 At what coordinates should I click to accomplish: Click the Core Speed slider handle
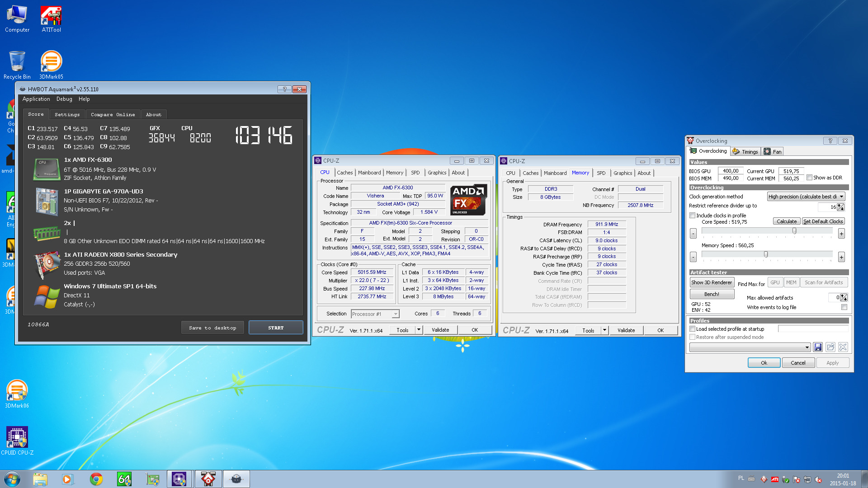coord(794,231)
